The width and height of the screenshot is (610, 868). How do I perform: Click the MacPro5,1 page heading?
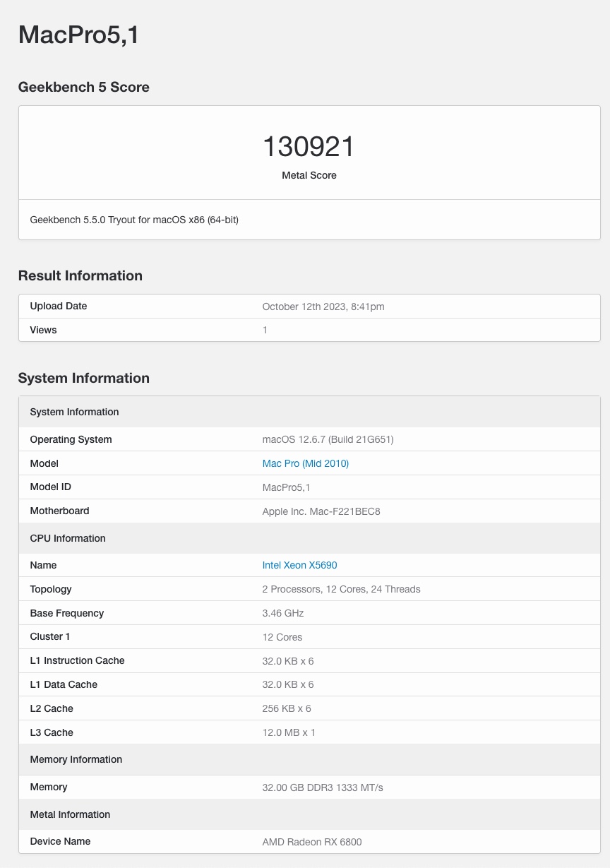click(78, 34)
